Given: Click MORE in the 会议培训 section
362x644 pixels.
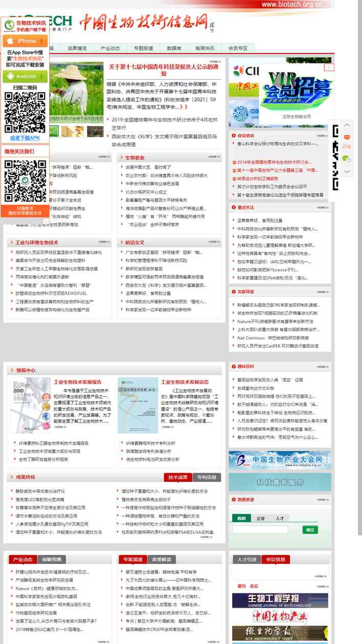Looking at the screenshot, I should pos(322,136).
